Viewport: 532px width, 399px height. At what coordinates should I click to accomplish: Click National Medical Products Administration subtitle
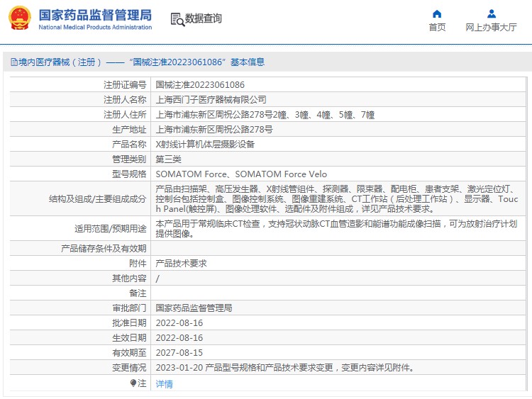click(95, 27)
